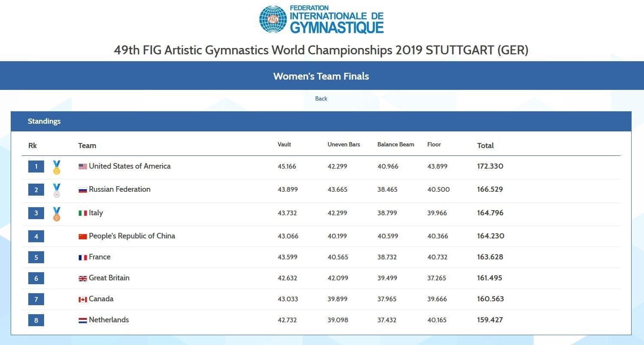Click the Great Britain flag icon
The height and width of the screenshot is (345, 644).
83,278
